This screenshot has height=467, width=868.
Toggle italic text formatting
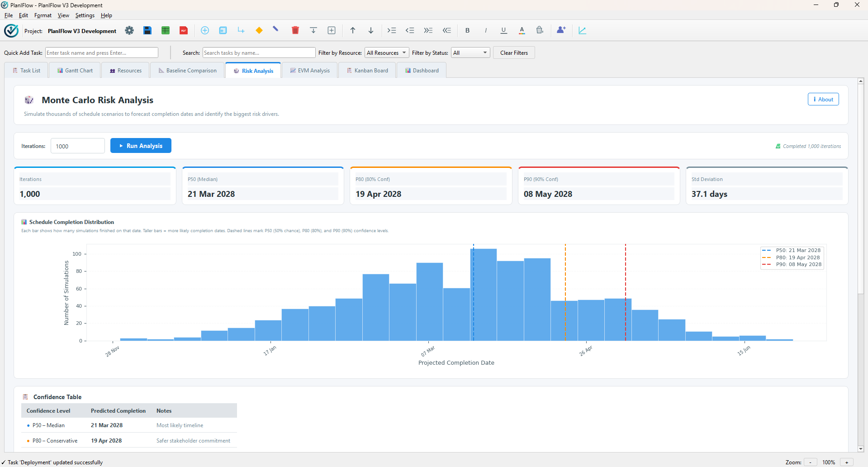(x=486, y=30)
